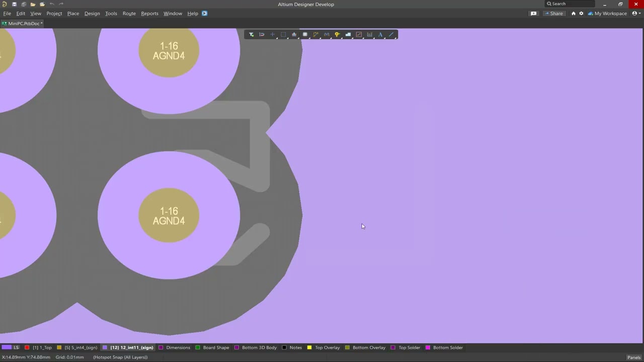The image size is (644, 362).
Task: Click the yellow Top Overlay color swatch
Action: 309,347
